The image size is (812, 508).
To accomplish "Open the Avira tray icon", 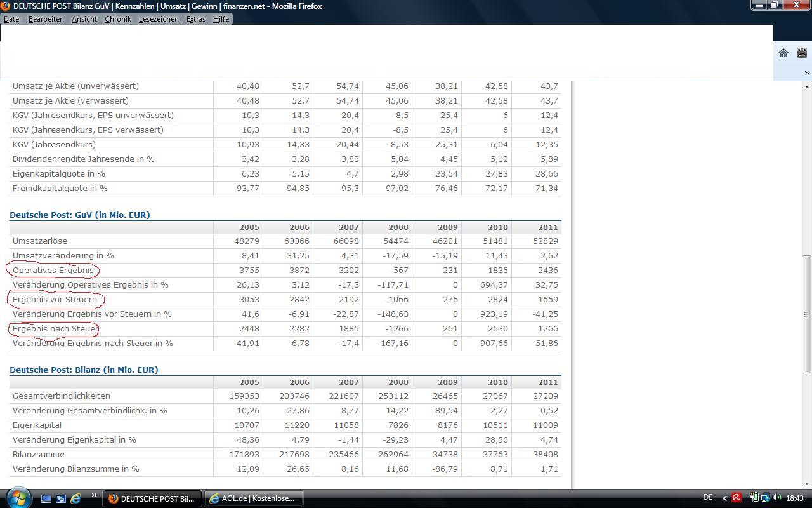I will pos(737,498).
